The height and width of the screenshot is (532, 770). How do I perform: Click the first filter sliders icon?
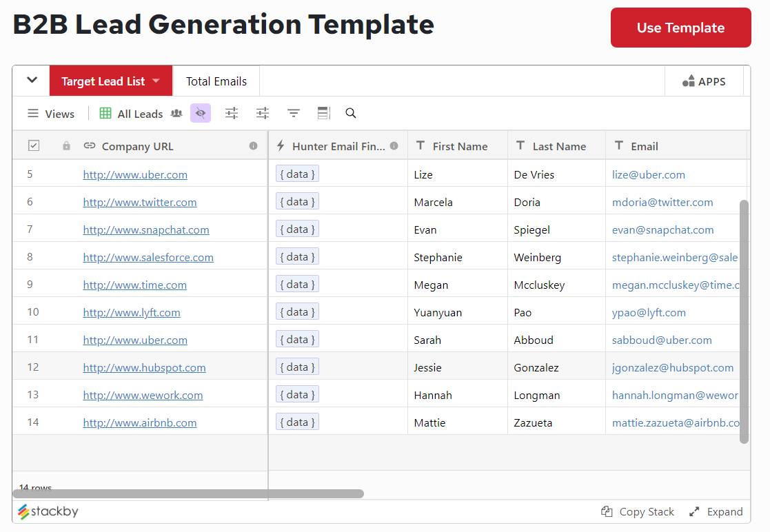pyautogui.click(x=231, y=113)
